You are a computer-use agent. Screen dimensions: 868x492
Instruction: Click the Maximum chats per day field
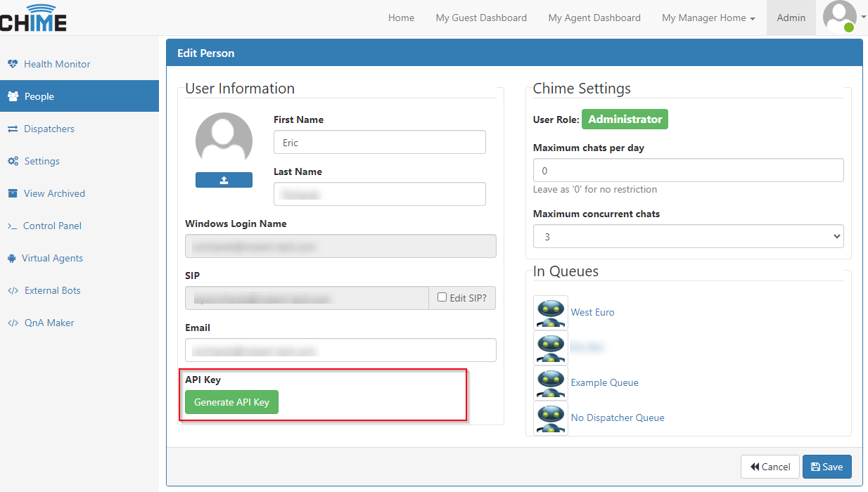pyautogui.click(x=688, y=170)
